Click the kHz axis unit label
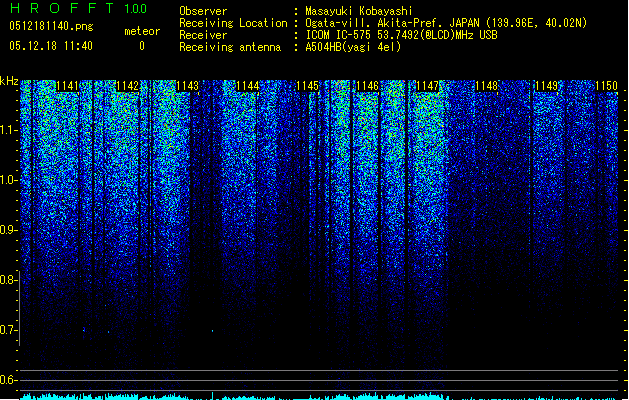 tap(9, 81)
